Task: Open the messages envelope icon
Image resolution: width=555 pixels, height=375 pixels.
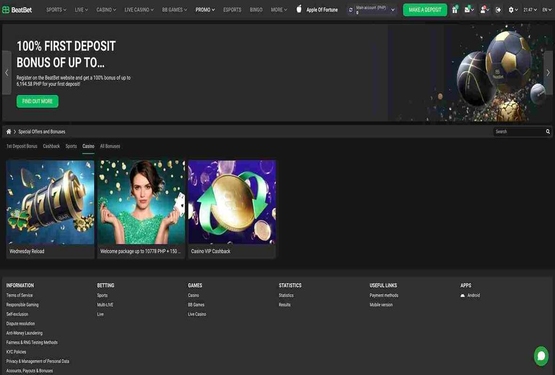Action: pyautogui.click(x=469, y=10)
